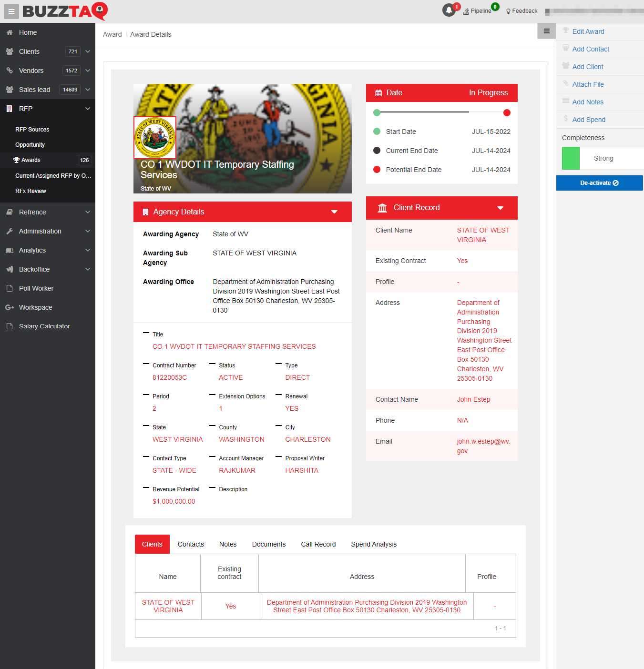Click the Add Spend dollar icon
Viewport: 644px width, 669px height.
[x=566, y=119]
